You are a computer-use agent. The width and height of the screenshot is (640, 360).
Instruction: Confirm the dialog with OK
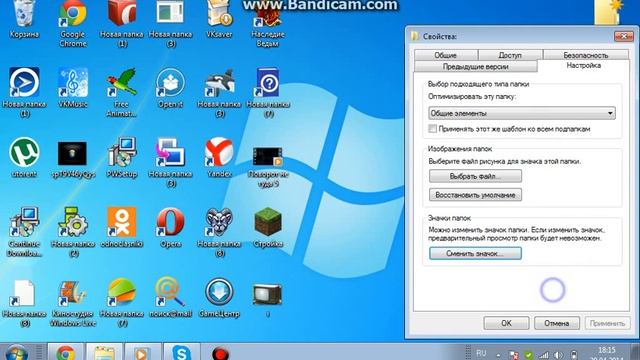pyautogui.click(x=507, y=323)
